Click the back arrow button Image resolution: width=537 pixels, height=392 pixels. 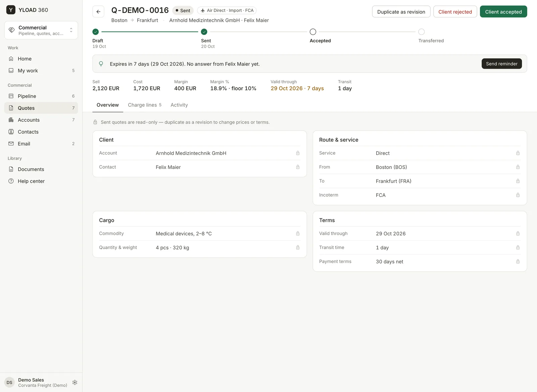click(x=98, y=11)
